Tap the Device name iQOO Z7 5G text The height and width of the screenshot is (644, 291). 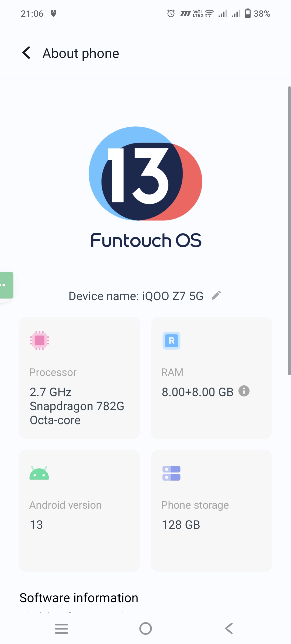(136, 296)
